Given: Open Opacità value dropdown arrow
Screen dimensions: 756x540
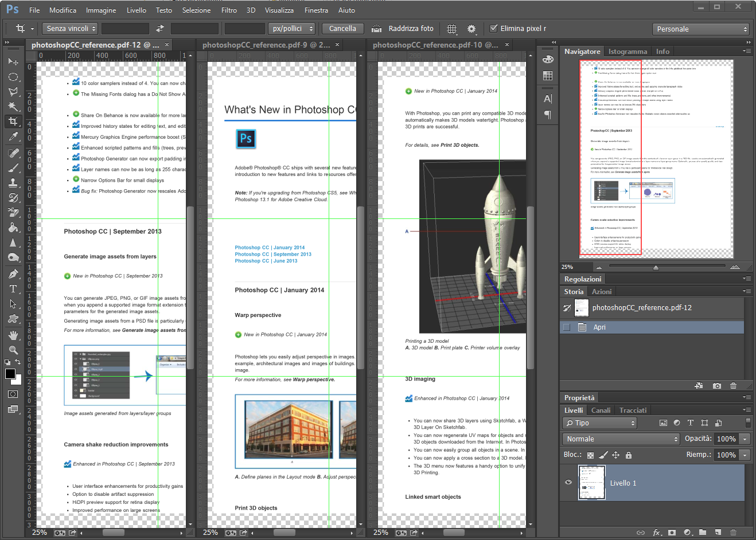Looking at the screenshot, I should 745,439.
